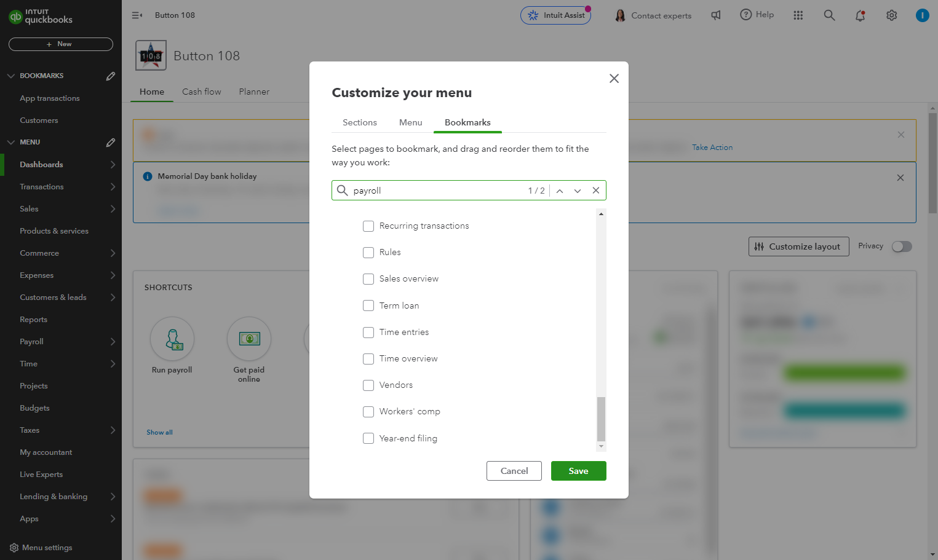Click the megaphone feedback icon
Screen dimensions: 938x560
716,15
